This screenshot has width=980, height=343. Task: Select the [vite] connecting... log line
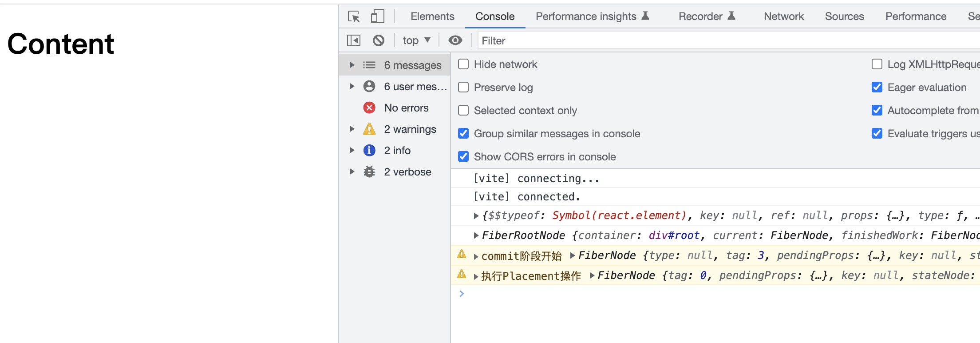pyautogui.click(x=536, y=179)
